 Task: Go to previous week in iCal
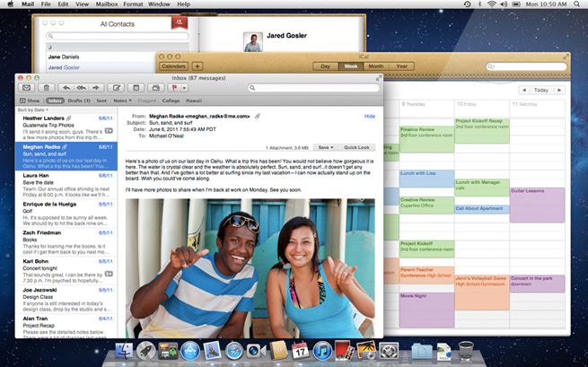[x=524, y=90]
